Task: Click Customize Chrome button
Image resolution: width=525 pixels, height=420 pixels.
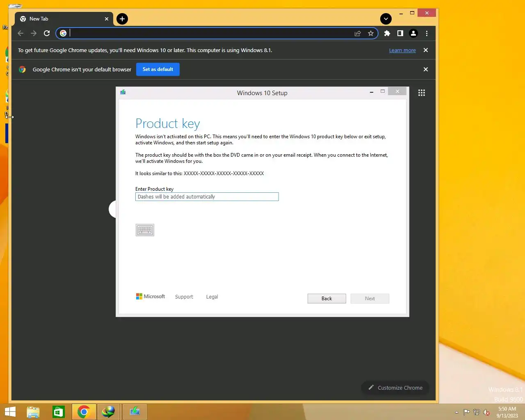Action: pos(395,388)
